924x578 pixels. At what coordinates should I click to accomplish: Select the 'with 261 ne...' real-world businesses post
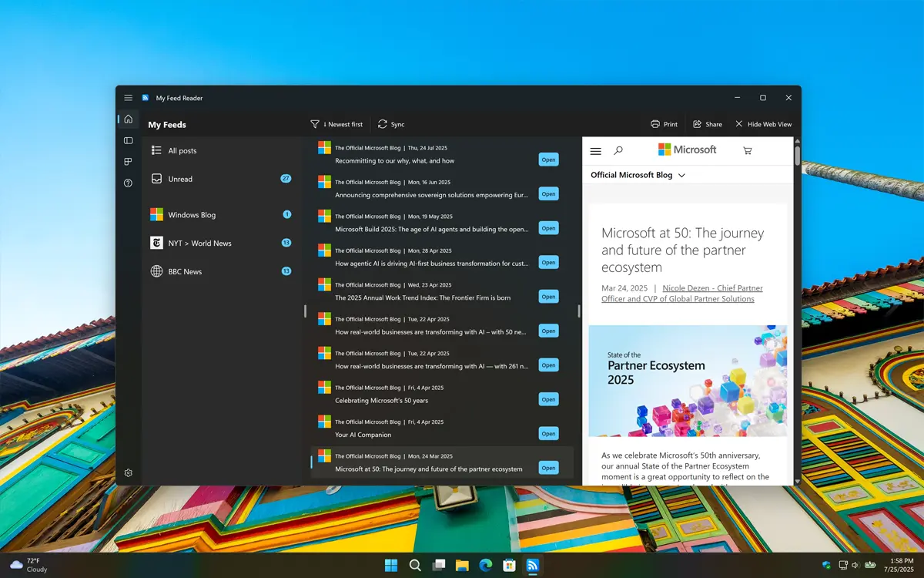point(432,366)
